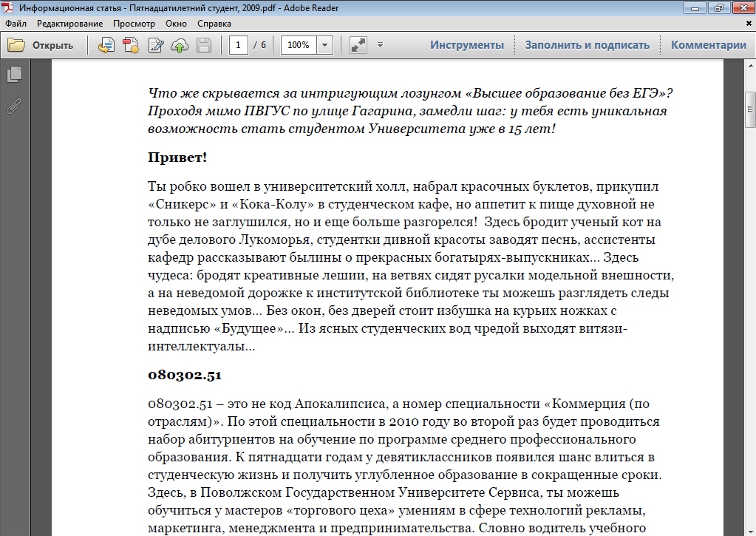Screen dimensions: 756x536
Task: Click the Create PDF icon
Action: 131,45
